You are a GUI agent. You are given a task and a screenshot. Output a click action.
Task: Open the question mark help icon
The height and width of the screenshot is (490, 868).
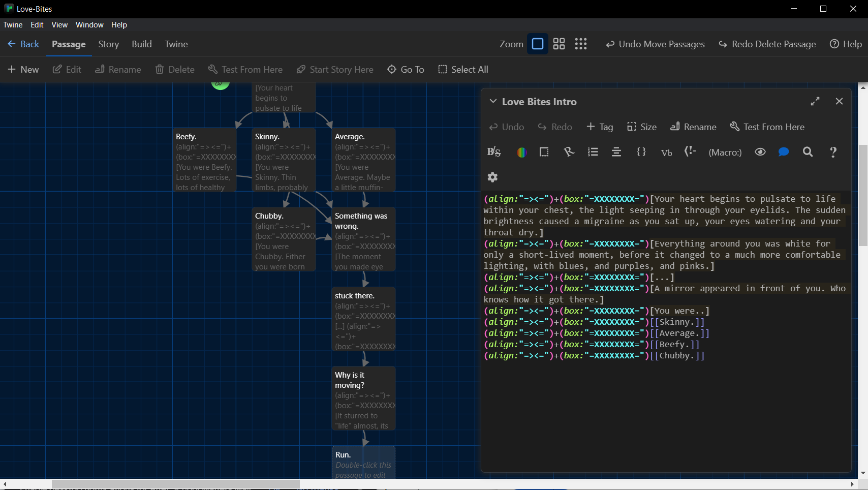coord(833,152)
